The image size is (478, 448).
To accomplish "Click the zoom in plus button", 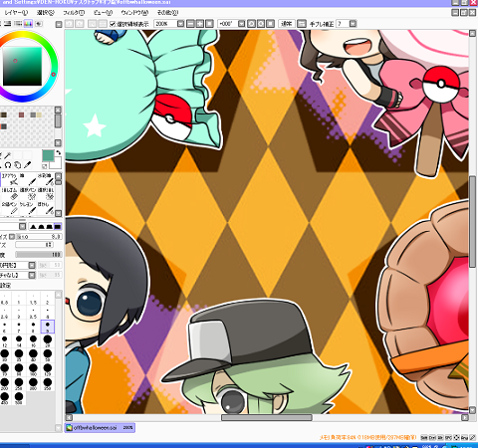I will click(x=200, y=24).
